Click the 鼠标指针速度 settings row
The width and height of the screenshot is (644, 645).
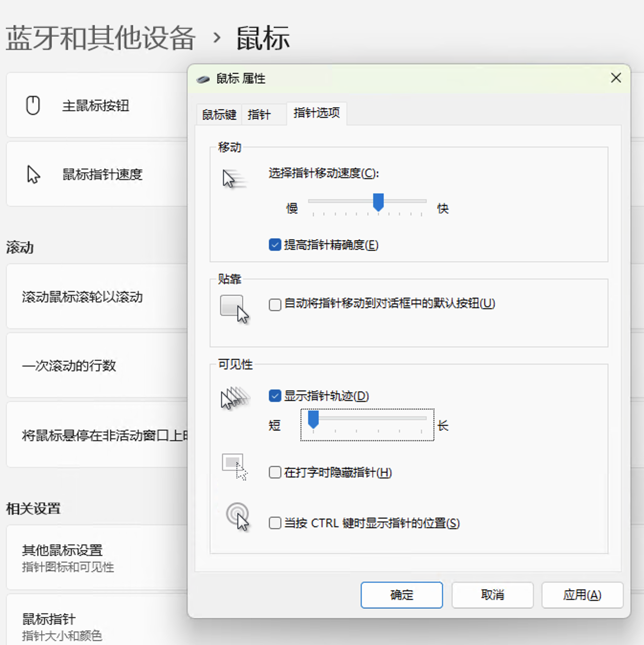pos(97,174)
